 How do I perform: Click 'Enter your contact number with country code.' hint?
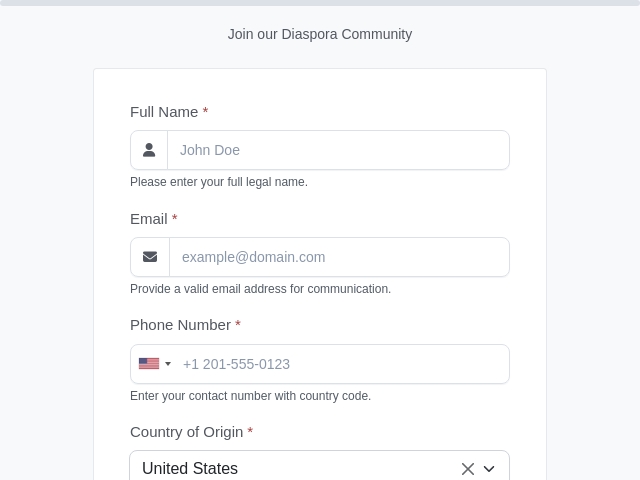point(250,396)
